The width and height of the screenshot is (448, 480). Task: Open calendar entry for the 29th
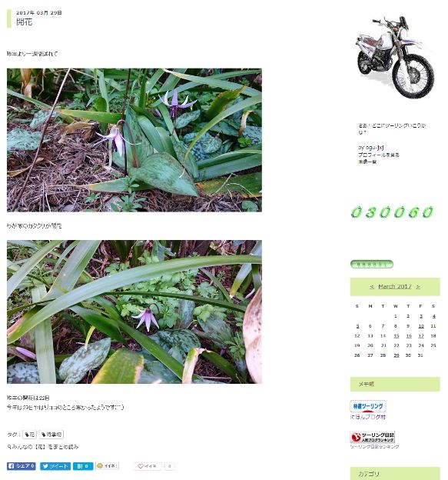tap(397, 355)
